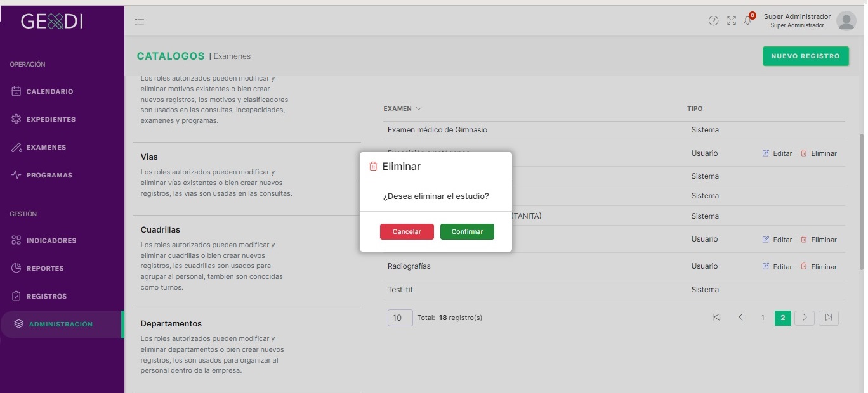This screenshot has width=868, height=393.
Task: Click Eliminar in second table row
Action: click(819, 153)
